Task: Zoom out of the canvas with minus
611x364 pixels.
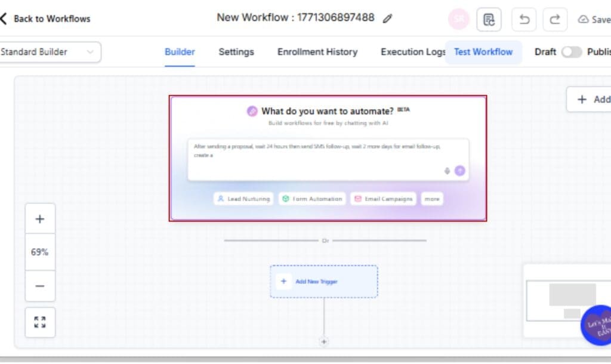Action: pos(40,286)
